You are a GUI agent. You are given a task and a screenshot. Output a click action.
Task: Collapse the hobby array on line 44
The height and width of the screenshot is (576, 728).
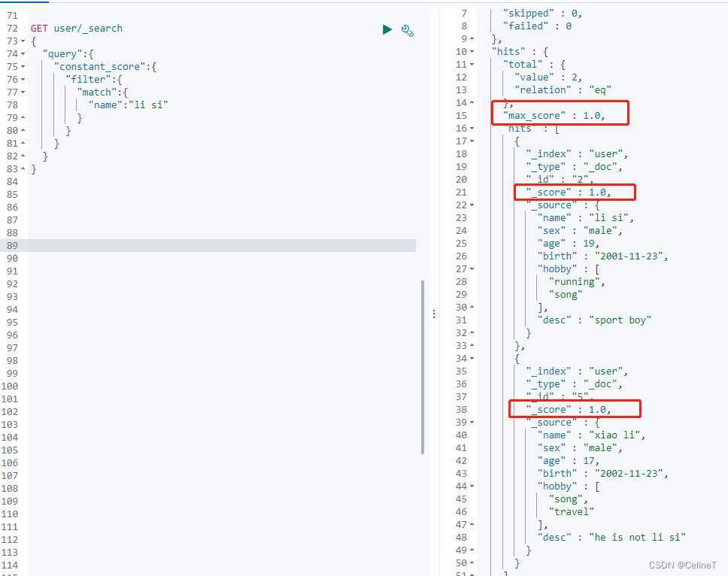point(473,486)
